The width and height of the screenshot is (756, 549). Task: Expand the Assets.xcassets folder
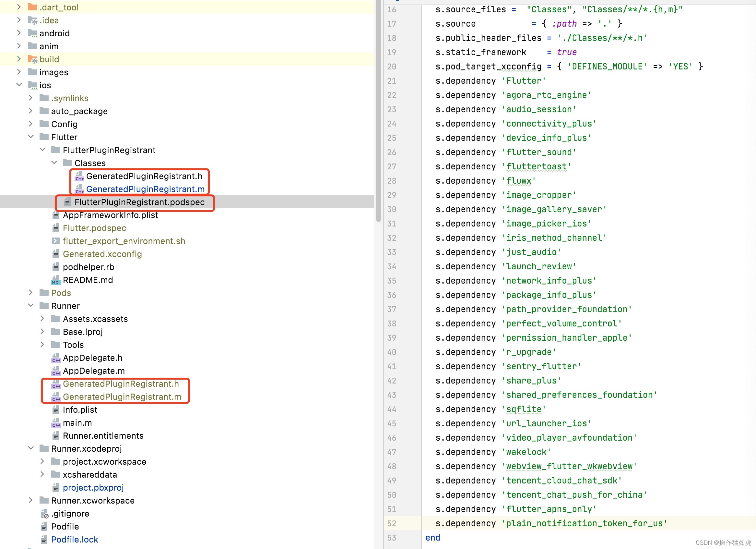pos(42,318)
